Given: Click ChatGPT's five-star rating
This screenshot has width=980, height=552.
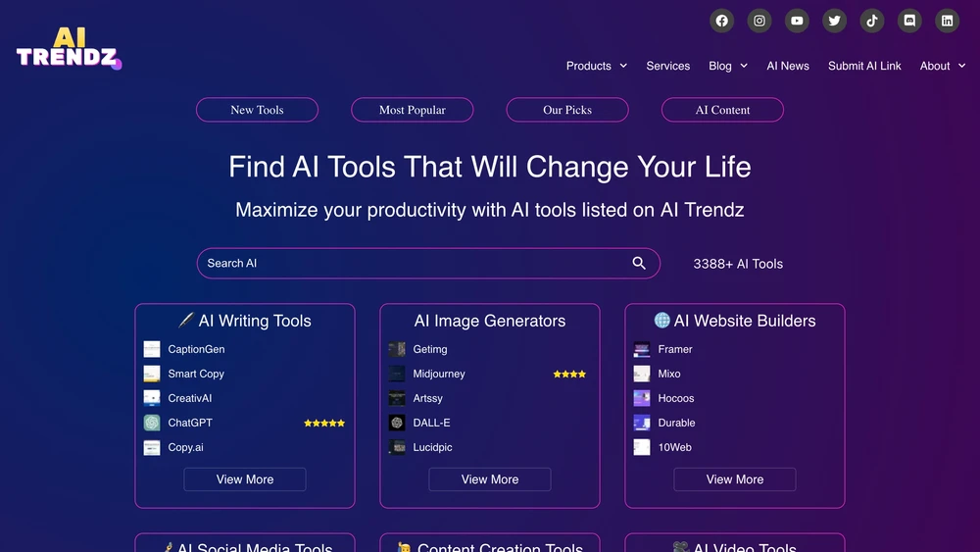Looking at the screenshot, I should [x=324, y=424].
